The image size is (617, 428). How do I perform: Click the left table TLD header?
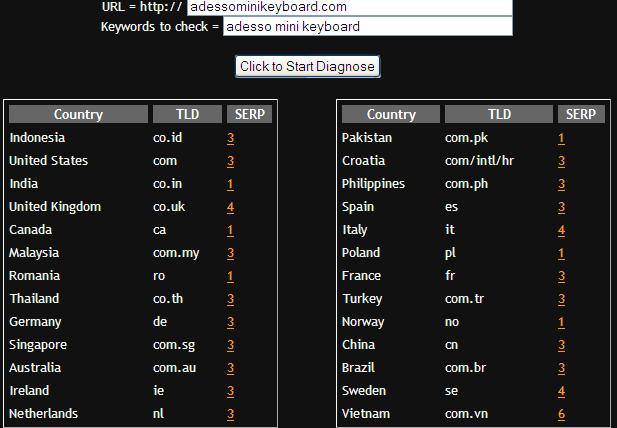coord(187,114)
